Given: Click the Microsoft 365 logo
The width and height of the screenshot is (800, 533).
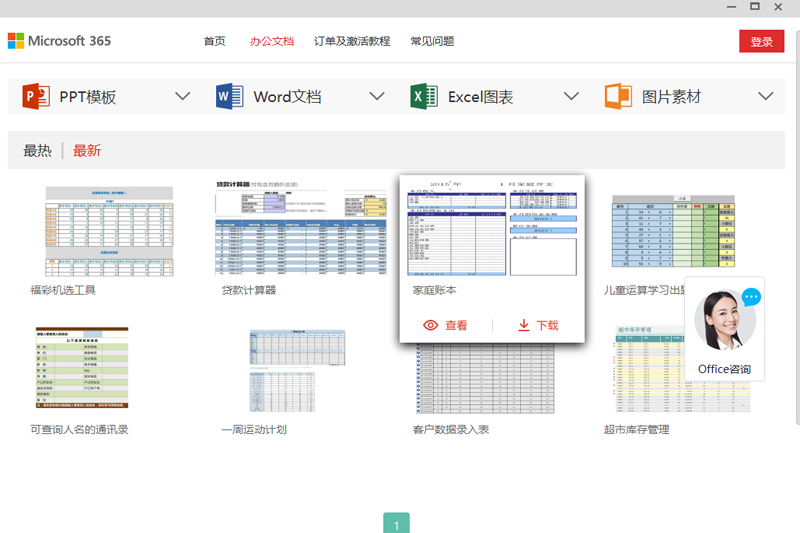Looking at the screenshot, I should pyautogui.click(x=59, y=41).
